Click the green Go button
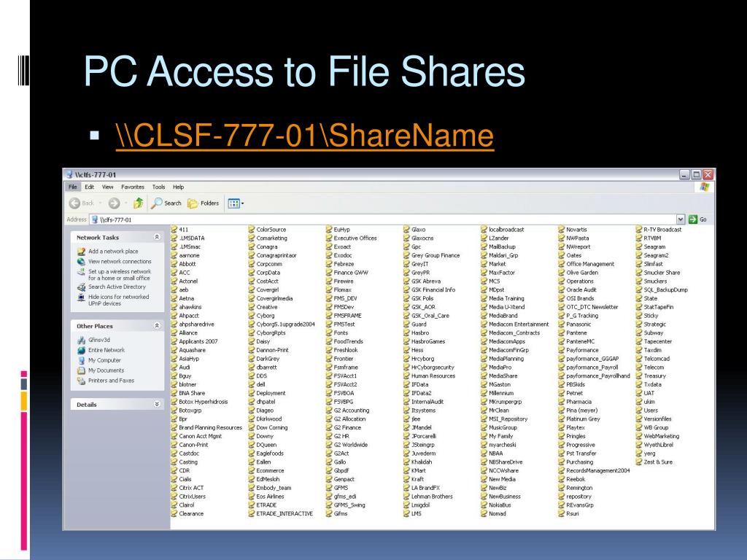The height and width of the screenshot is (560, 747). [698, 219]
